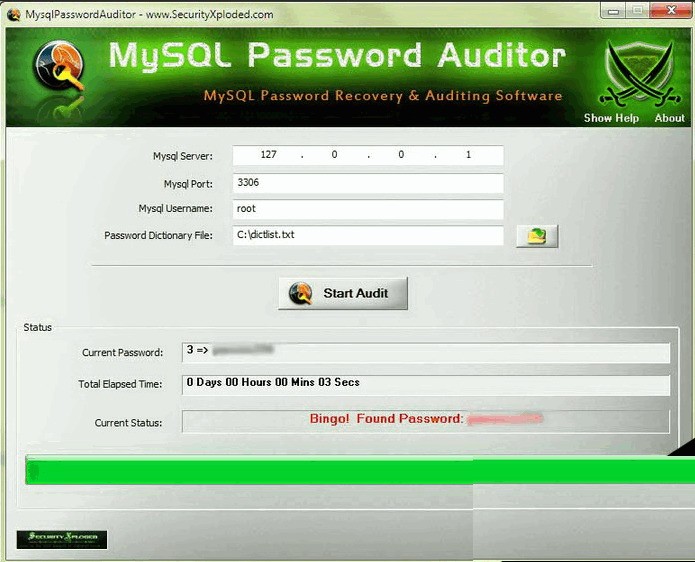Click the SecurityXploded logo at bottom left
The image size is (695, 562).
pos(62,539)
